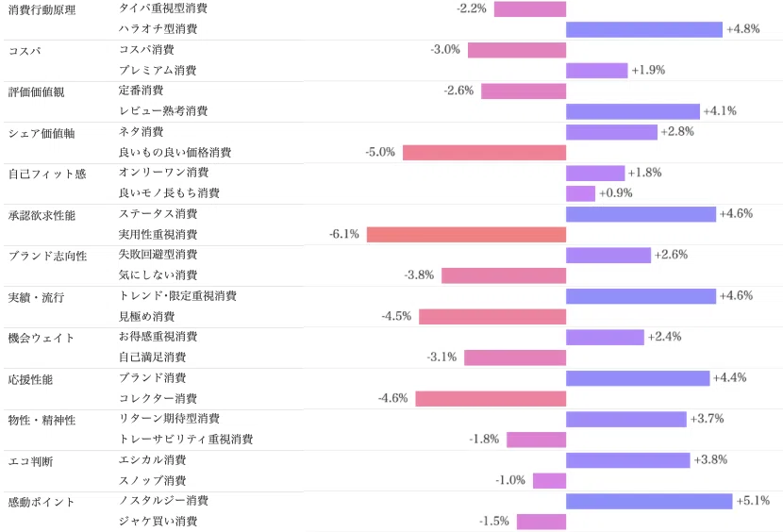
Task: Click the 自己フィット感 category label
Action: tap(47, 174)
